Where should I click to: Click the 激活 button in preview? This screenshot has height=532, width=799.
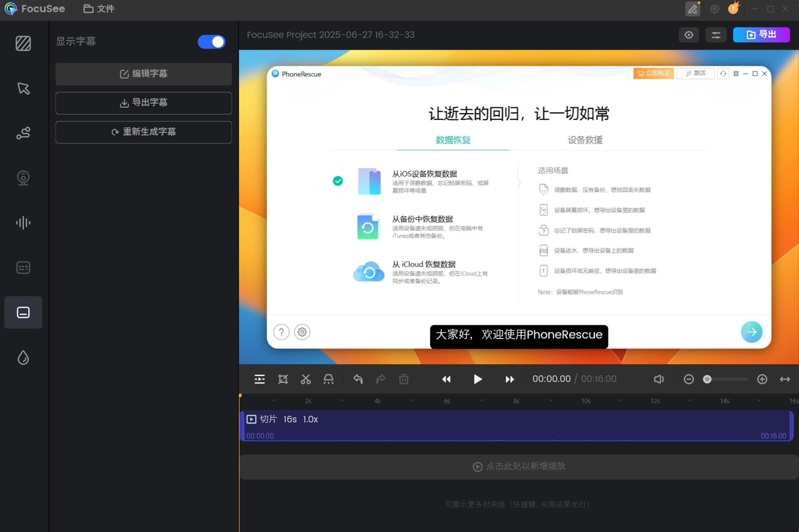tap(695, 73)
